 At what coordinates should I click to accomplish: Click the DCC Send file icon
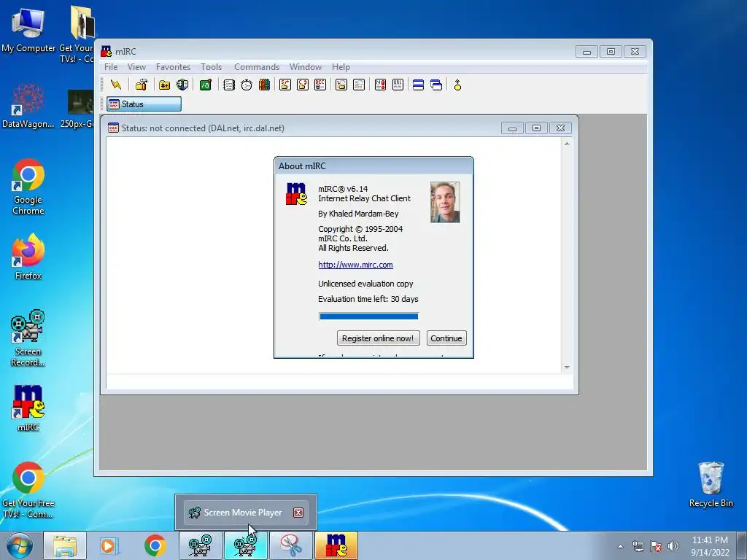click(285, 85)
